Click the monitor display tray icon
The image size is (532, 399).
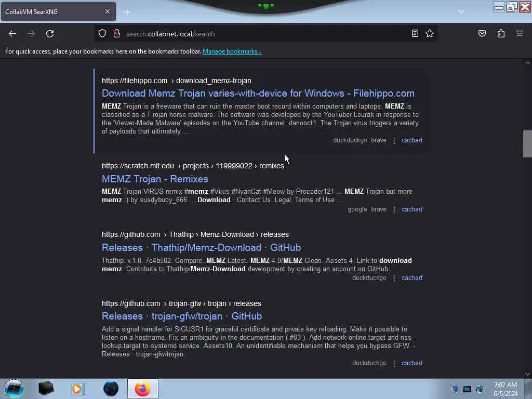point(467,389)
